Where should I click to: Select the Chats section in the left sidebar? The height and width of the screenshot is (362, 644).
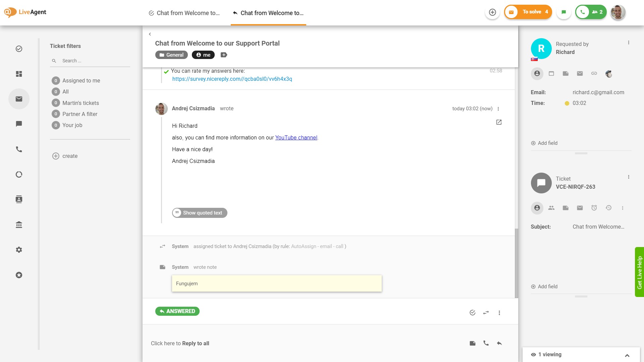click(x=19, y=124)
